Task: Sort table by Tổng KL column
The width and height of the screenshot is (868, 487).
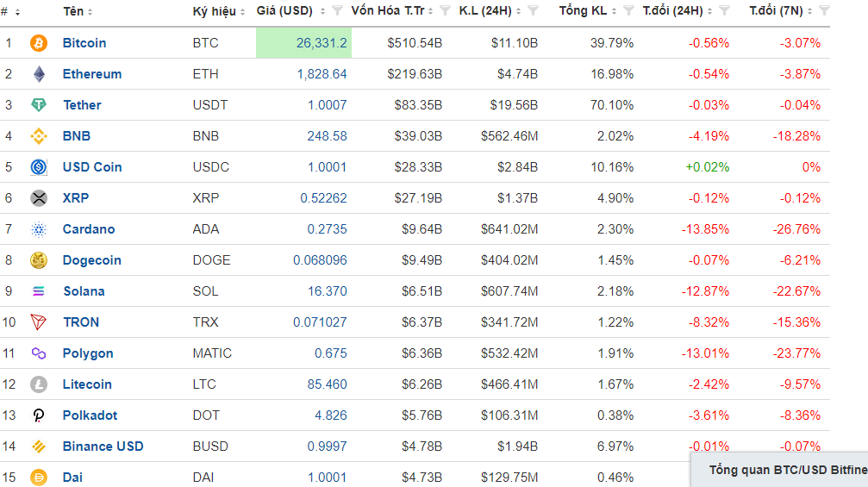Action: 587,10
